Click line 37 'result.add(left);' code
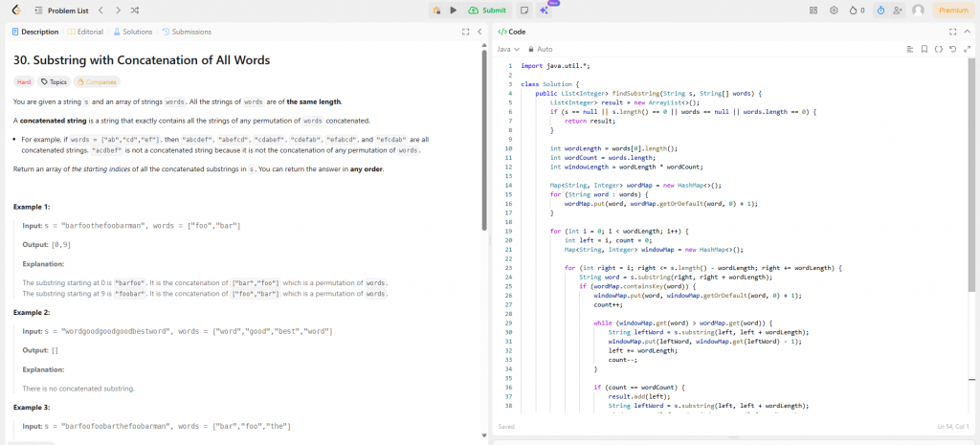Screen dimensions: 980x445 (638, 396)
